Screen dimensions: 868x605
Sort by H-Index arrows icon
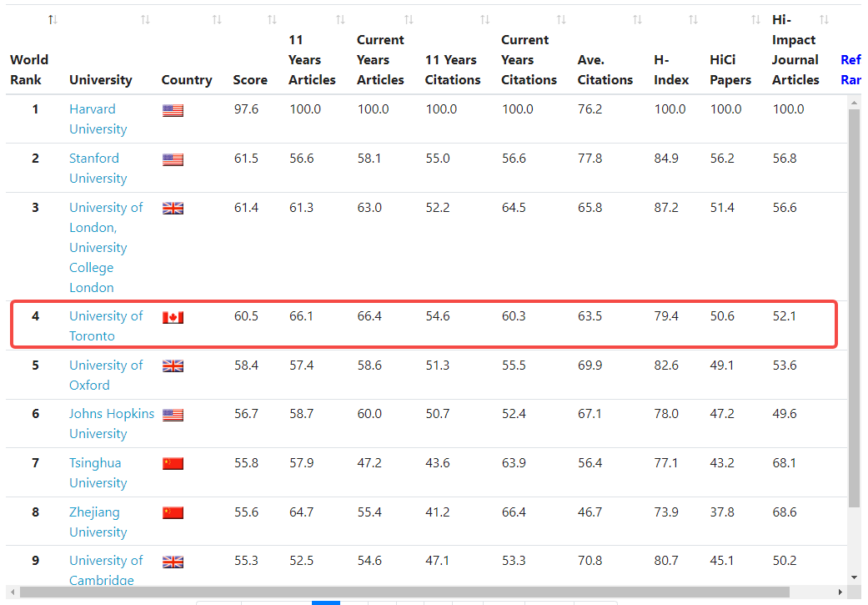tap(693, 20)
